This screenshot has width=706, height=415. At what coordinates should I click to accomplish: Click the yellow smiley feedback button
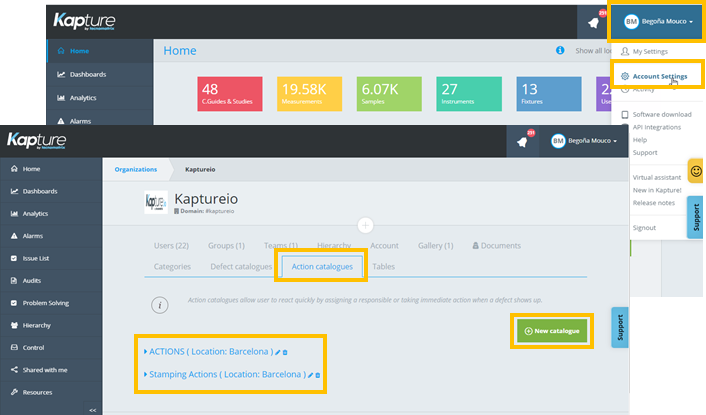[x=696, y=171]
